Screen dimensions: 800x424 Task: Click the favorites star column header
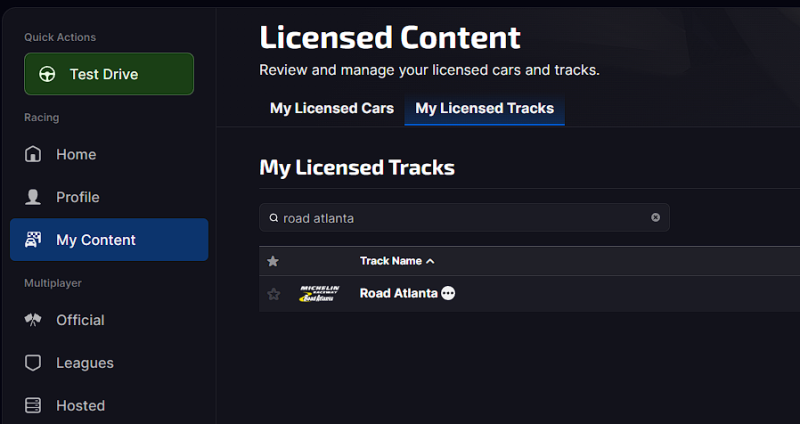(273, 261)
